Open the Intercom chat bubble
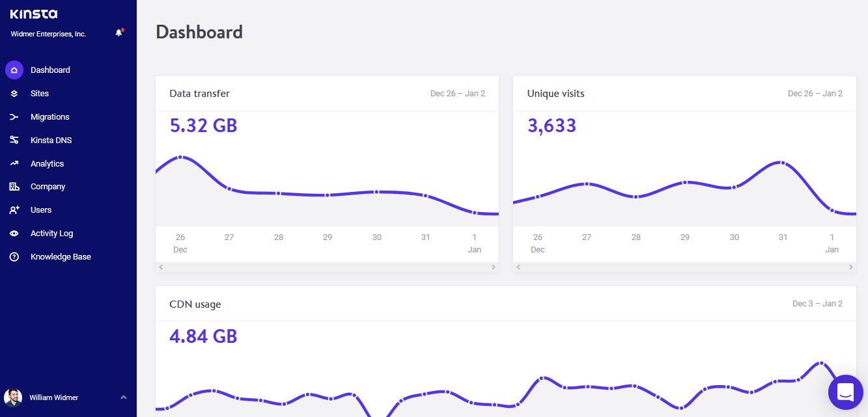 point(845,392)
